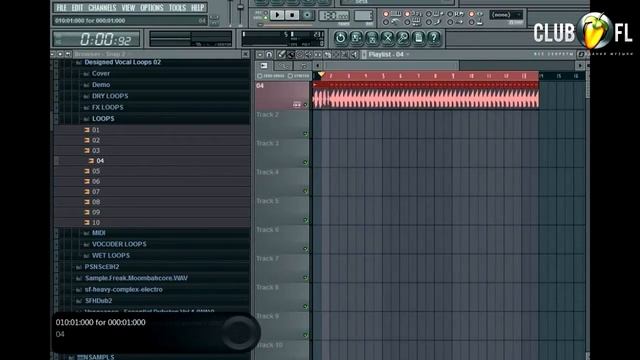Click the tempo display field
The width and height of the screenshot is (640, 360).
(x=334, y=16)
